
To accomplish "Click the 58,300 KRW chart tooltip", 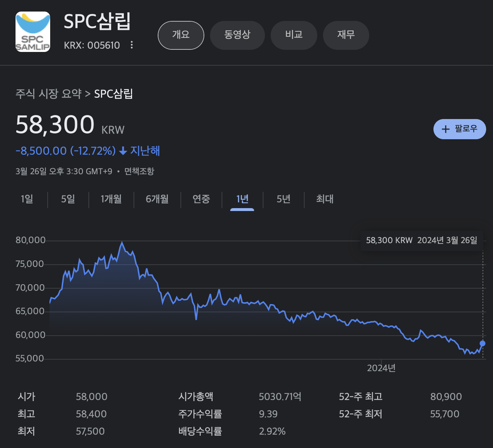I will 422,241.
